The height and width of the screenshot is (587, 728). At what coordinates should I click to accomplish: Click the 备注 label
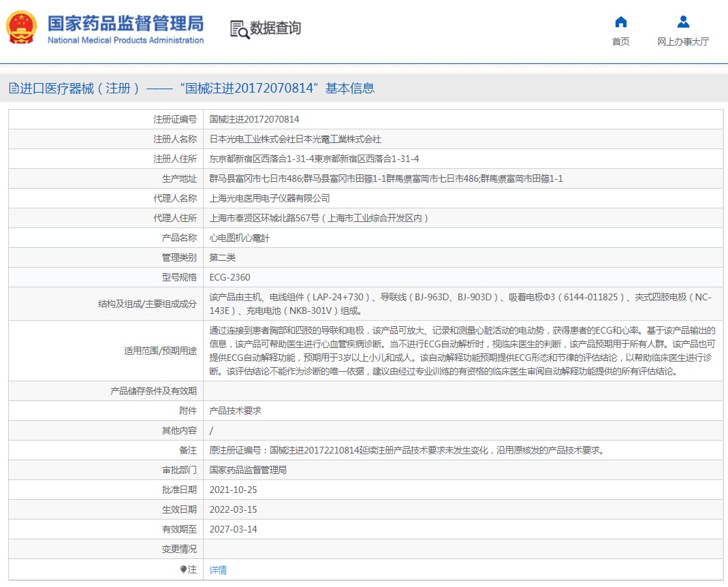[x=188, y=450]
